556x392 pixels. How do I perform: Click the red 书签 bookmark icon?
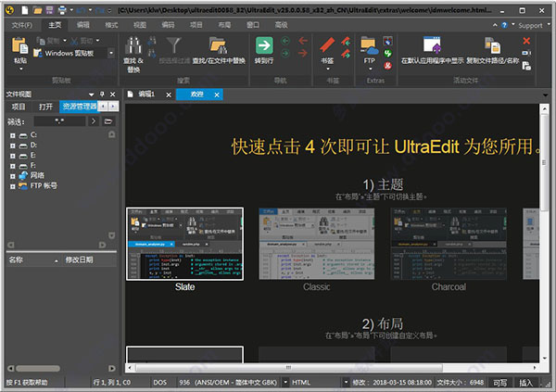[x=327, y=45]
